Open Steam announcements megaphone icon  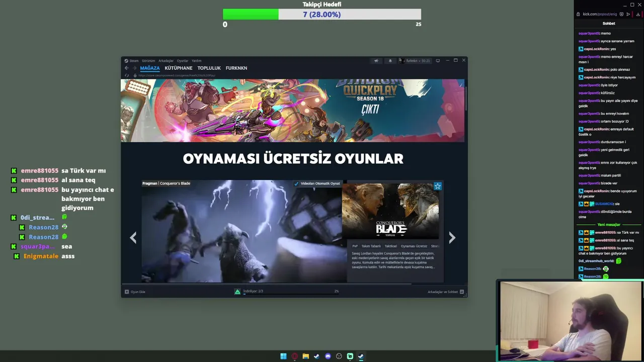pos(376,61)
